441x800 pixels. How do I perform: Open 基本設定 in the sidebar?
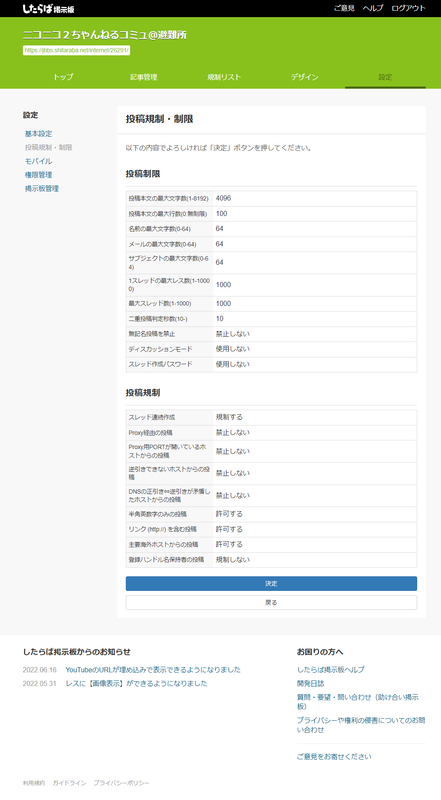[38, 134]
